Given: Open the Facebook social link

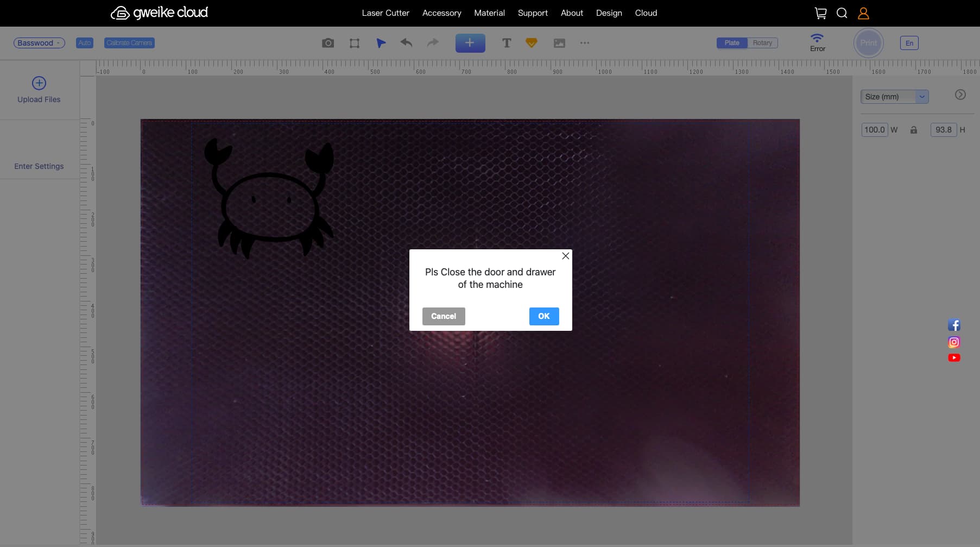Looking at the screenshot, I should tap(954, 325).
